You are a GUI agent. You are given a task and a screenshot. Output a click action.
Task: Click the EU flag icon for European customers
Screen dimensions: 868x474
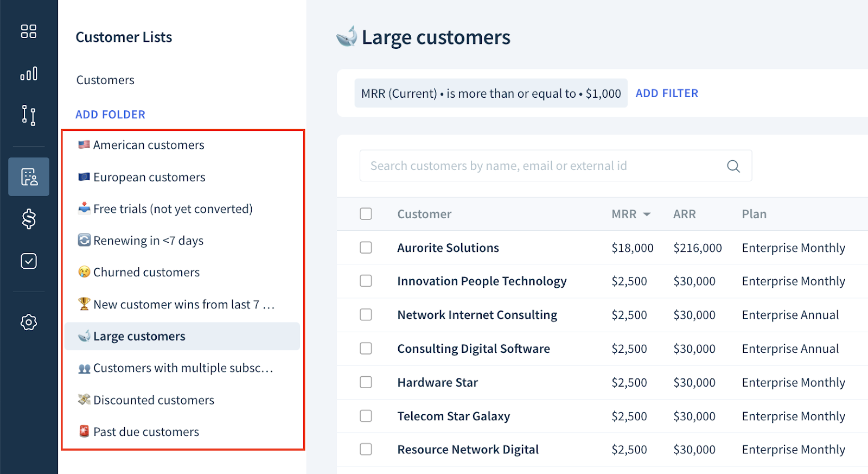tap(84, 177)
